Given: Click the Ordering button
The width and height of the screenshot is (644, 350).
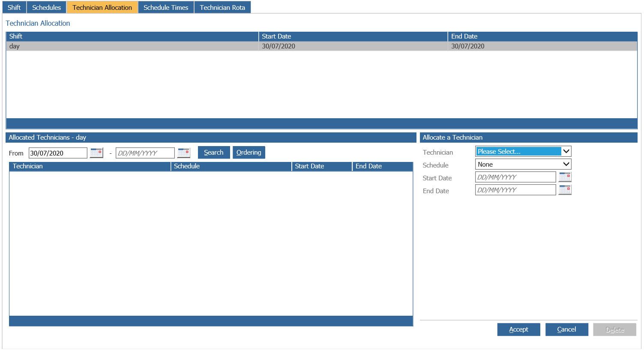Looking at the screenshot, I should pos(249,153).
